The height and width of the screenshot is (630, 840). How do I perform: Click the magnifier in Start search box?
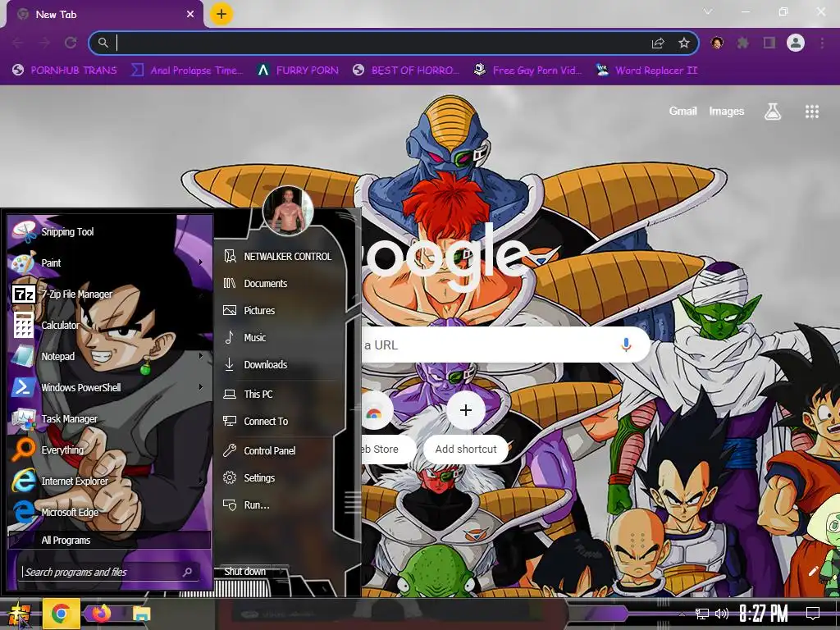[x=187, y=572]
